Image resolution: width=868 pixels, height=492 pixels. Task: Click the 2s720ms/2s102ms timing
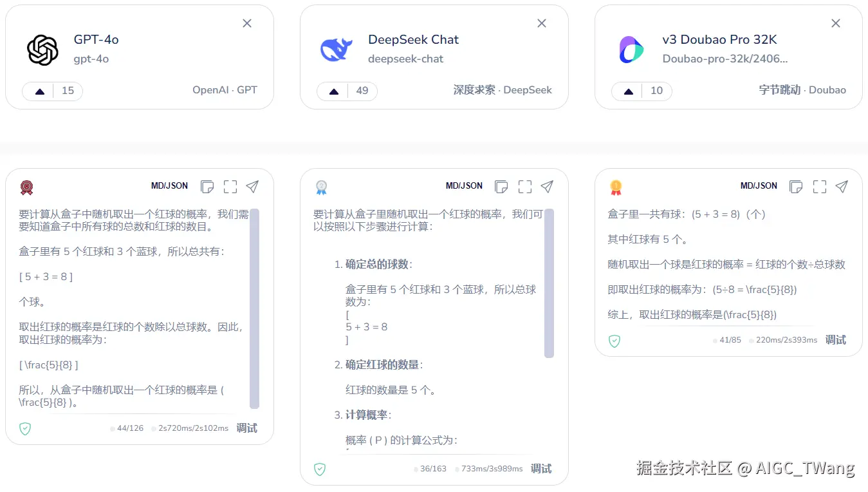[x=193, y=428]
